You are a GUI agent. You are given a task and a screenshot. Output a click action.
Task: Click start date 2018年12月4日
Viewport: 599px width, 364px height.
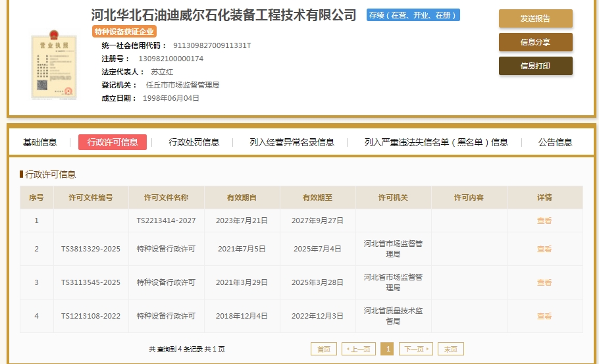pyautogui.click(x=242, y=316)
